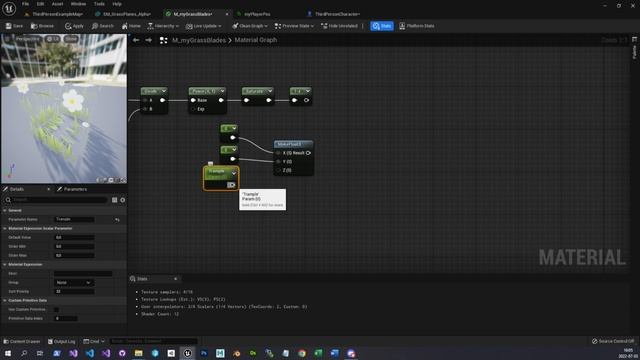Image resolution: width=640 pixels, height=360 pixels.
Task: Expand the Trample parameter node chevron
Action: (x=234, y=173)
